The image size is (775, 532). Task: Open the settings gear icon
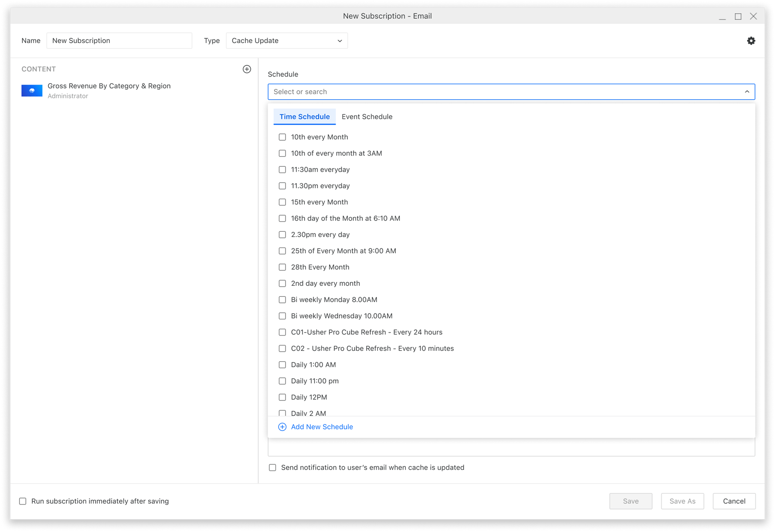coord(751,41)
